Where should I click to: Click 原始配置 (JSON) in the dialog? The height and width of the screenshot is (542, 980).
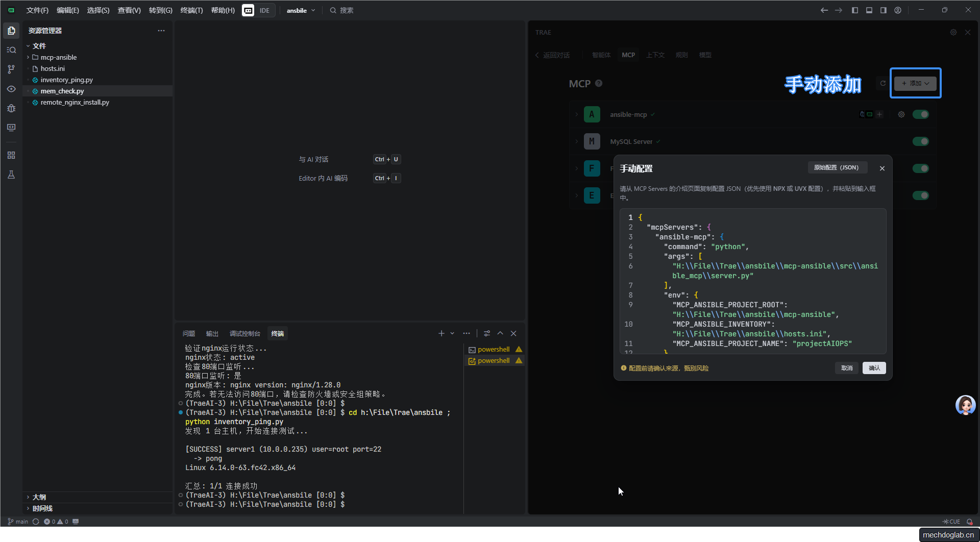tap(837, 167)
